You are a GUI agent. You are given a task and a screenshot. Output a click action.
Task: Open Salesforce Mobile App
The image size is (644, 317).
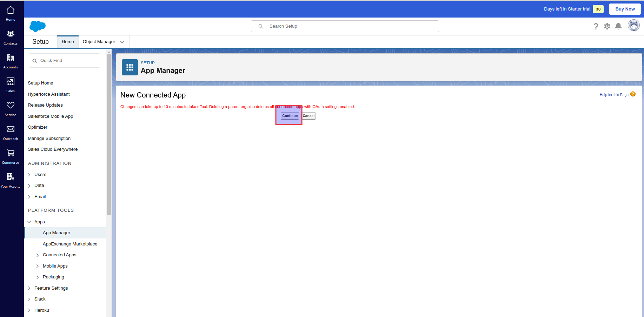(51, 116)
